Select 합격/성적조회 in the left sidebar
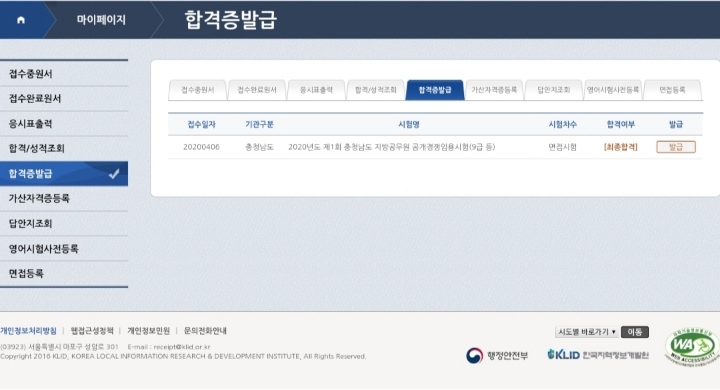 [64, 148]
